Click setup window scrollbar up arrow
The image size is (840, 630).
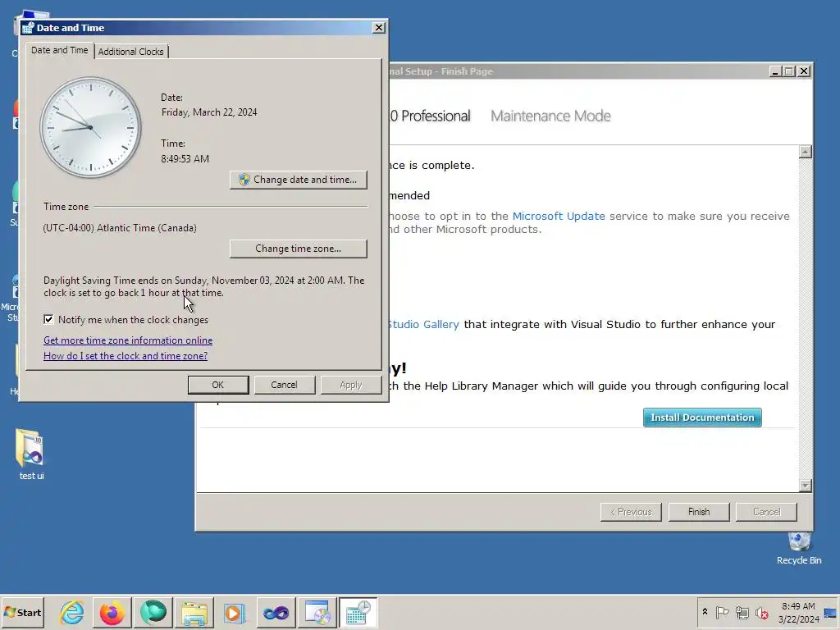[806, 152]
